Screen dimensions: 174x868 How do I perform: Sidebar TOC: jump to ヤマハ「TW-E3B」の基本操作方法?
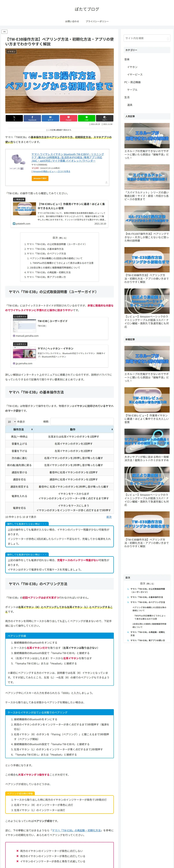(147, 597)
